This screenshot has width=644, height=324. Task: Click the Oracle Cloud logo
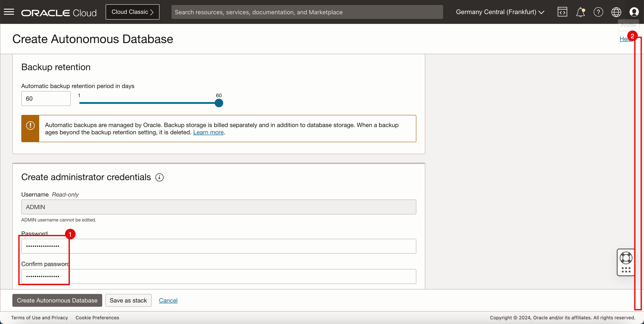point(59,13)
